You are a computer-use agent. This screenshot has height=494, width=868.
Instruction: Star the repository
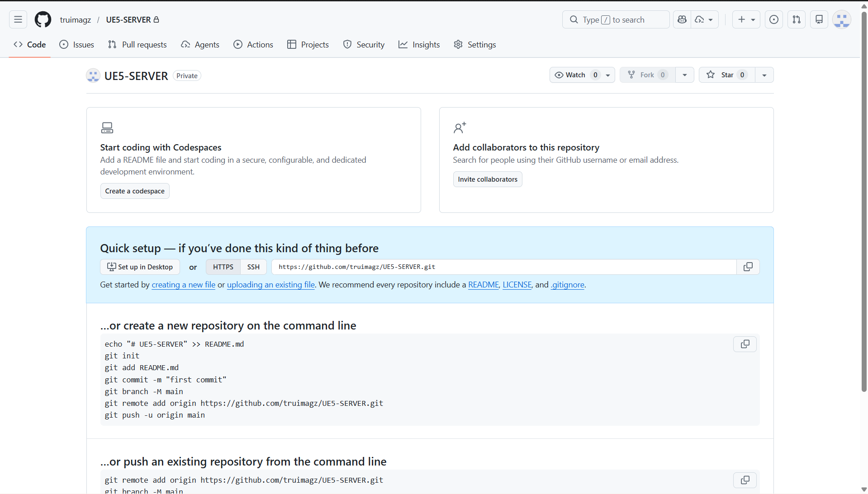(x=727, y=75)
